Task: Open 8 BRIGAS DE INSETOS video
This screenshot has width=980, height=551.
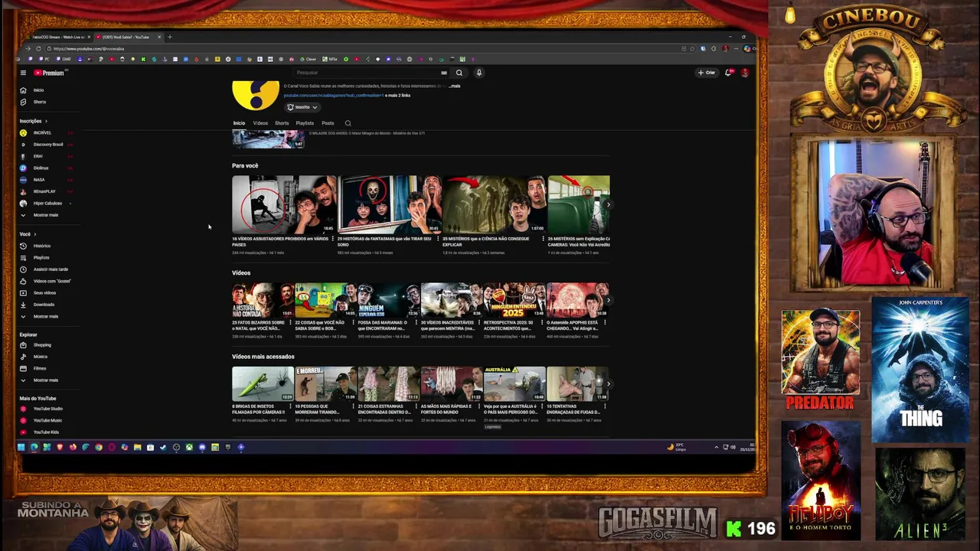Action: tap(263, 383)
